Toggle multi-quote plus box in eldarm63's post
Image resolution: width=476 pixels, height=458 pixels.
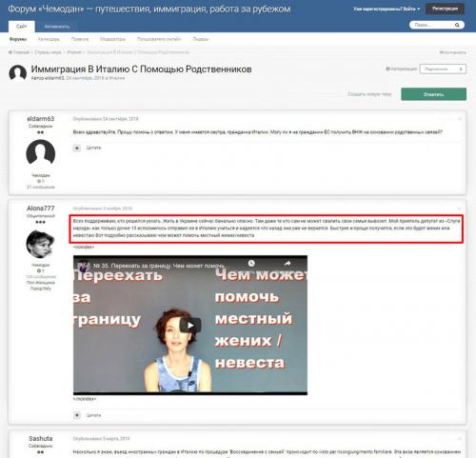click(77, 148)
